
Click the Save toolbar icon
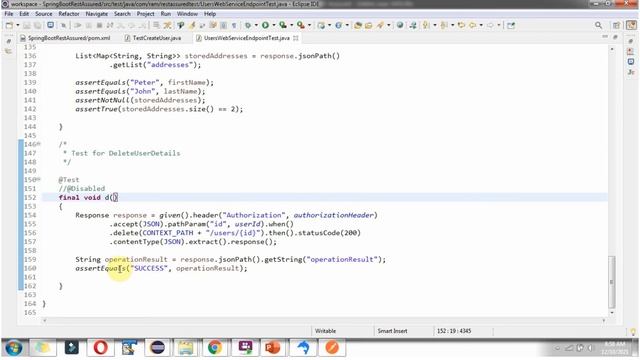point(27,25)
